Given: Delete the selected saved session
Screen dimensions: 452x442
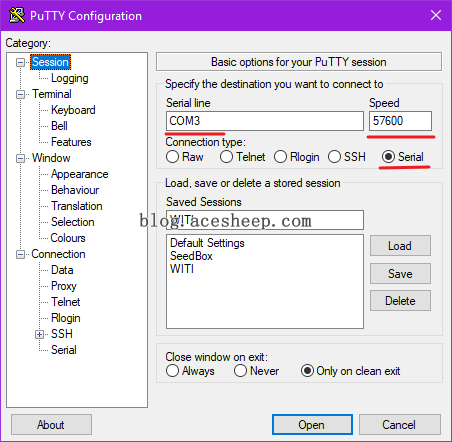Looking at the screenshot, I should click(400, 301).
